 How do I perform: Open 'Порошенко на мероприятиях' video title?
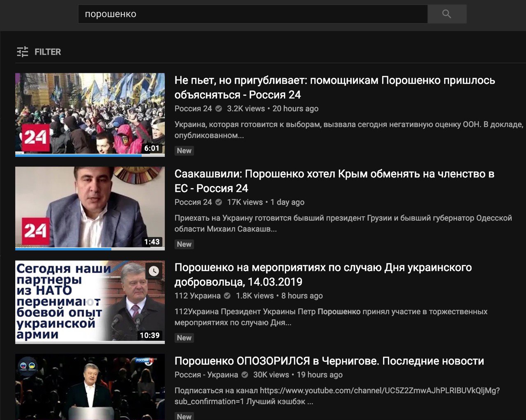[x=323, y=275]
